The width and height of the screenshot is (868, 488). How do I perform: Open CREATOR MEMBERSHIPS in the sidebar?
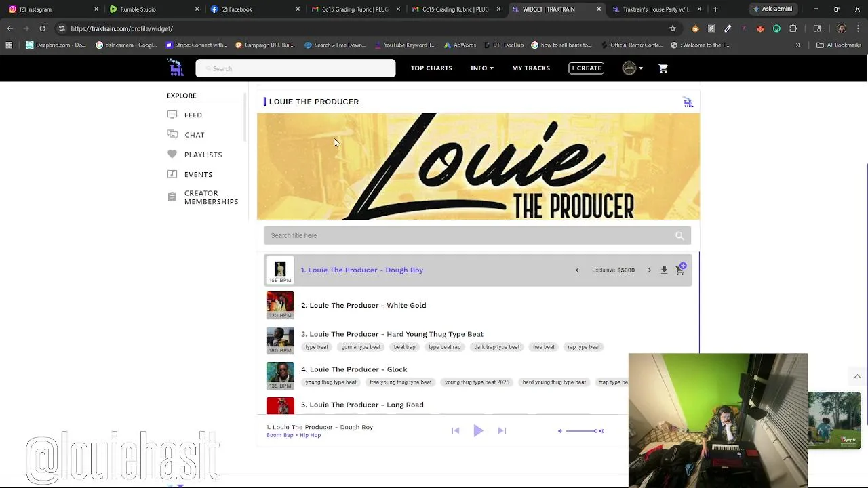point(211,197)
